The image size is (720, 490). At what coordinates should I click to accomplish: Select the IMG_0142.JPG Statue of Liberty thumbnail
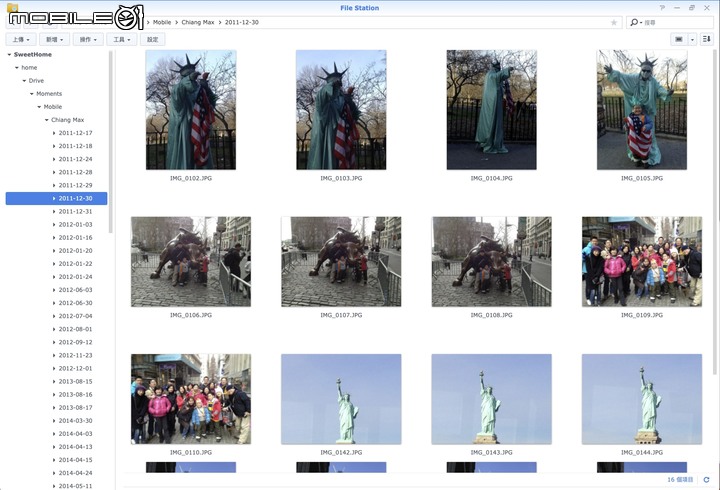coord(341,399)
